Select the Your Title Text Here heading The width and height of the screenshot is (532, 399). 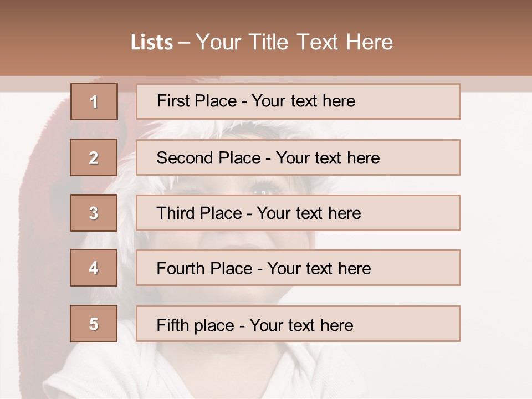click(x=294, y=42)
